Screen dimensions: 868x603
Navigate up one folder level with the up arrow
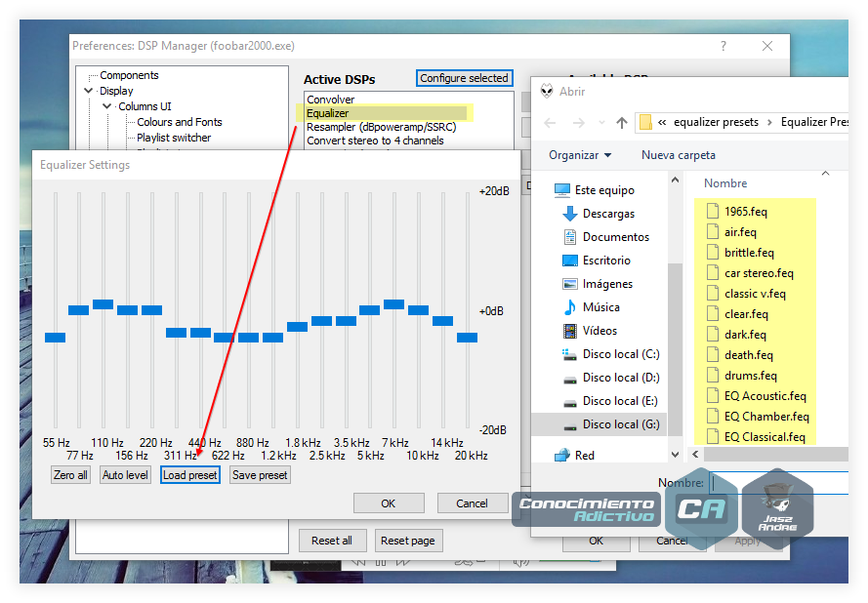[x=622, y=122]
